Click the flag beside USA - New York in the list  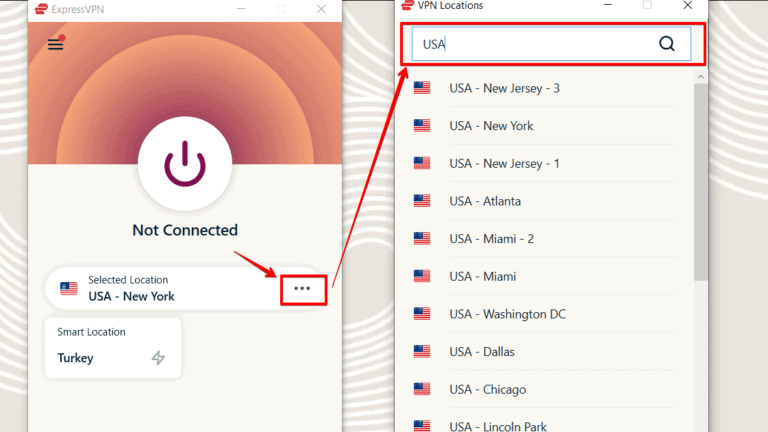422,125
